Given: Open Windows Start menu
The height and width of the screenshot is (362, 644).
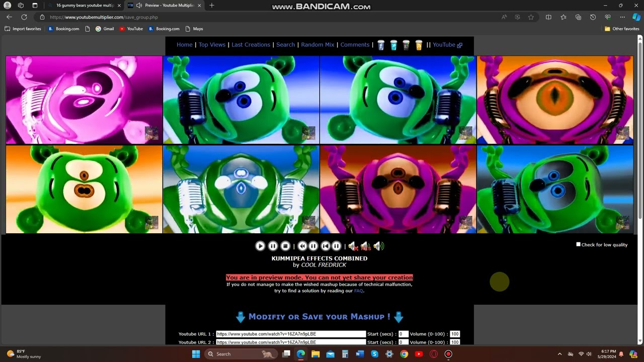Looking at the screenshot, I should pyautogui.click(x=196, y=354).
